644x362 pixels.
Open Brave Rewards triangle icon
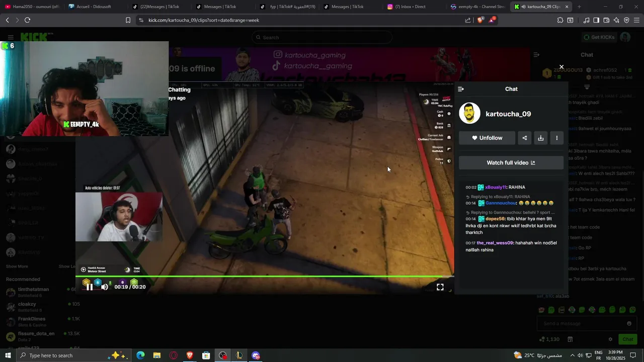click(492, 20)
